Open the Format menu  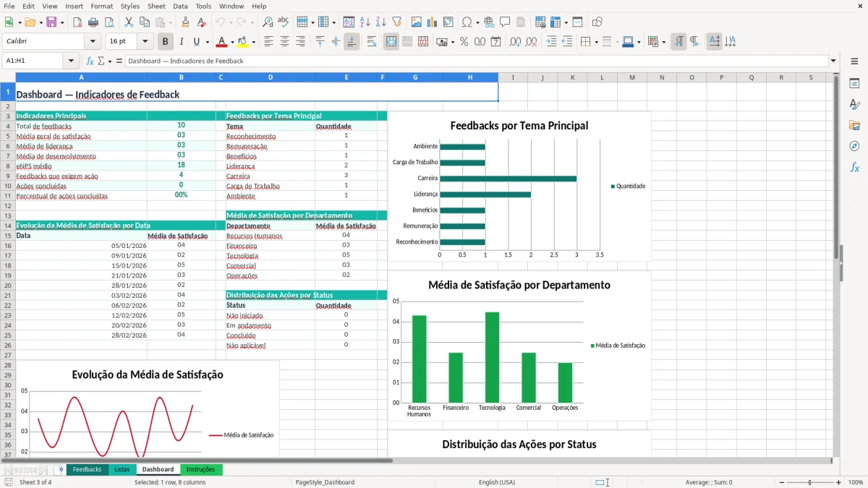click(101, 6)
